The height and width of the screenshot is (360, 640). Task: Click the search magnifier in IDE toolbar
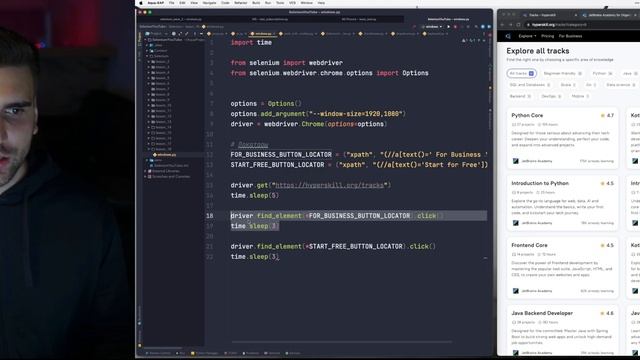[476, 27]
